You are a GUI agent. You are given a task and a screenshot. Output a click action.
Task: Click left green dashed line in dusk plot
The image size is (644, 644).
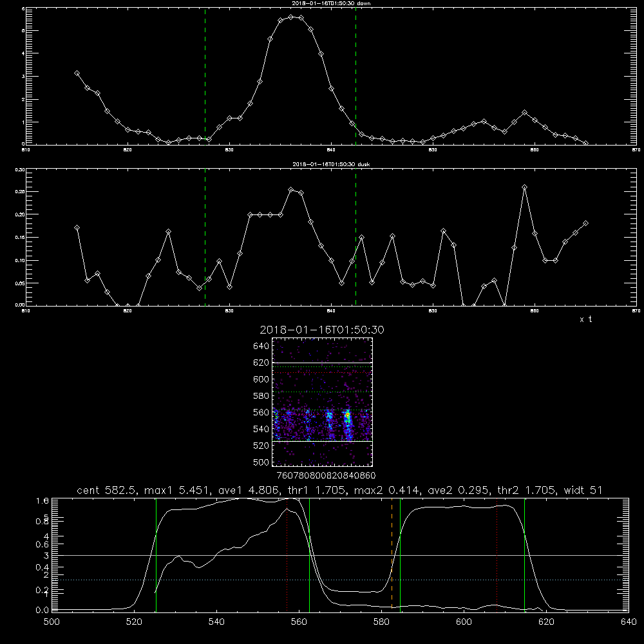205,237
